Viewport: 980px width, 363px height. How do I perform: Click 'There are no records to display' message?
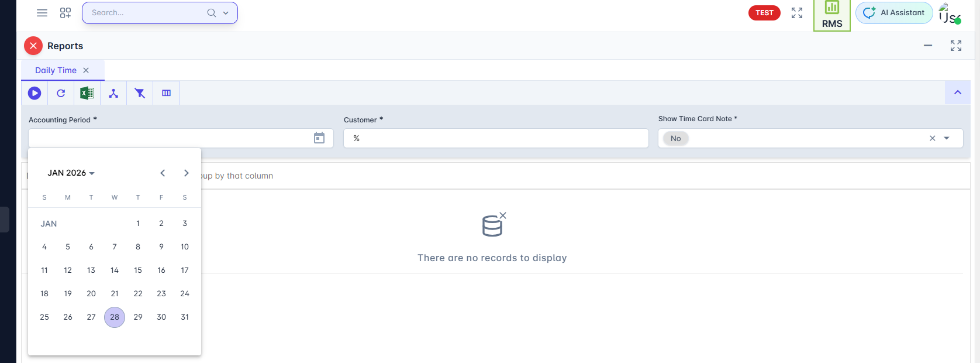tap(492, 258)
